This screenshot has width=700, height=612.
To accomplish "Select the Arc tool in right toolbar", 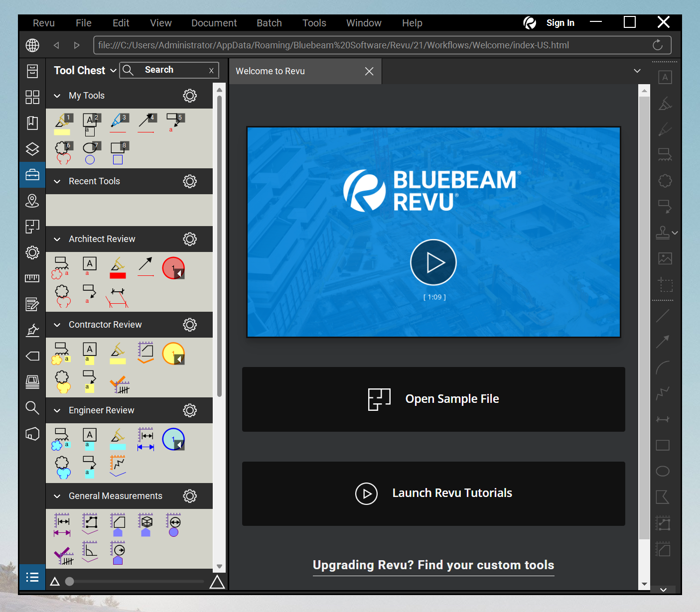I will [663, 367].
